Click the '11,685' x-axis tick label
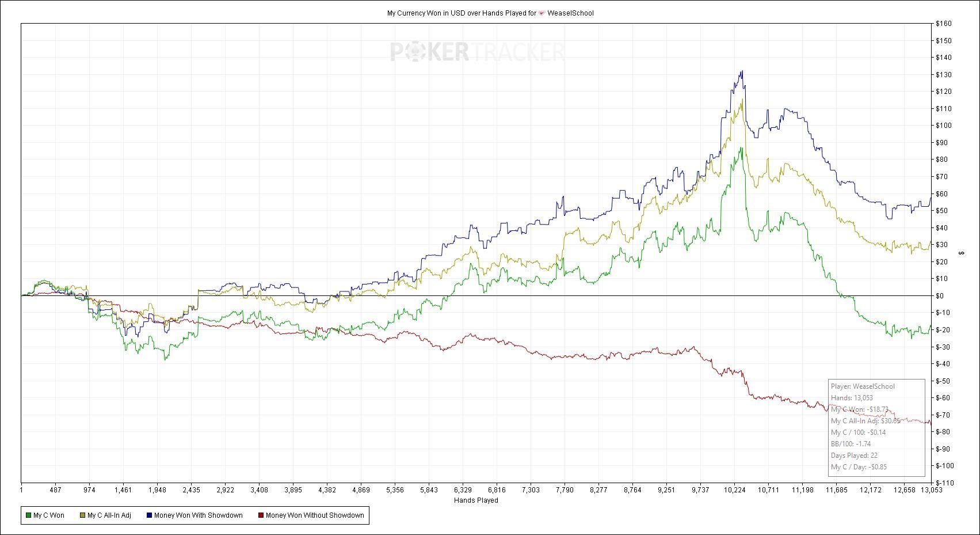This screenshot has height=535, width=980. [x=836, y=490]
